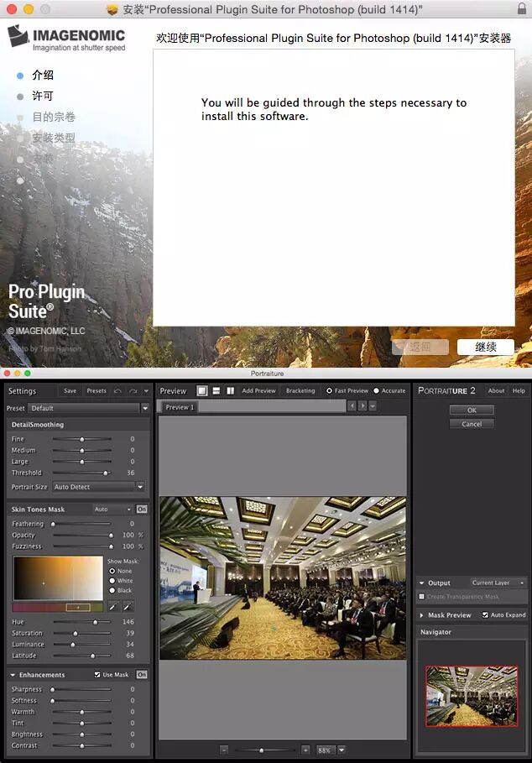Click the Hue slider handle
The width and height of the screenshot is (532, 763).
[96, 622]
